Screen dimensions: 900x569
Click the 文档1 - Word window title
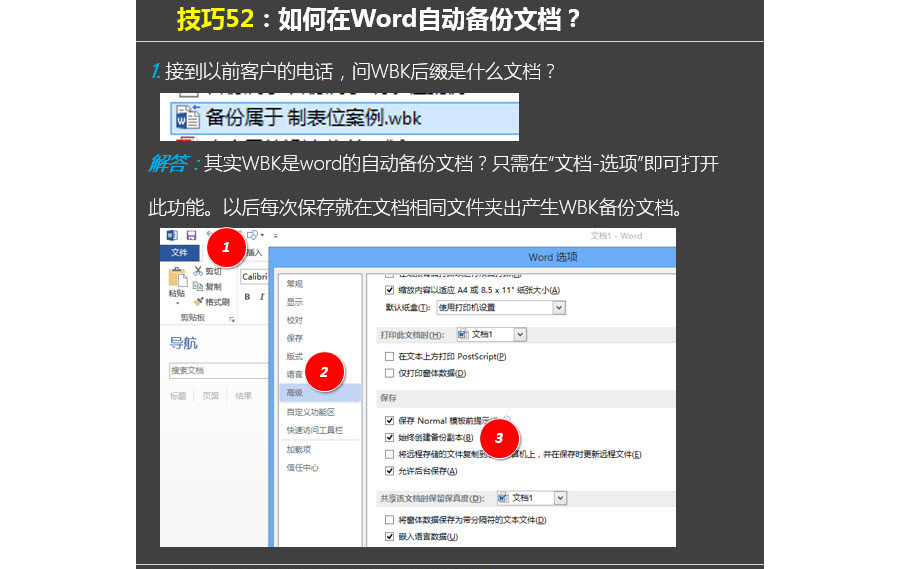616,236
